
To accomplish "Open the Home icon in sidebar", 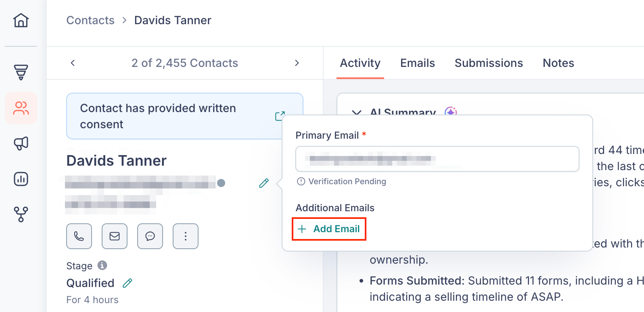I will tap(21, 20).
